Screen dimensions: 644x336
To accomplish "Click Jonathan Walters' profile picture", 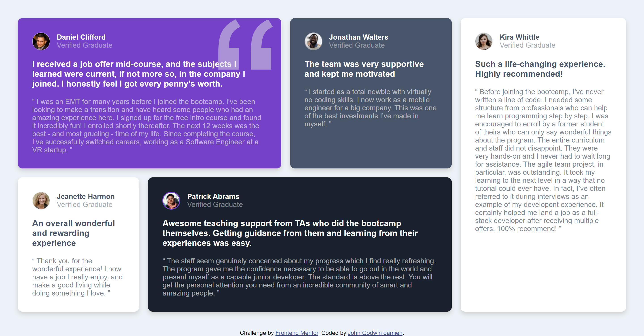I will (313, 41).
